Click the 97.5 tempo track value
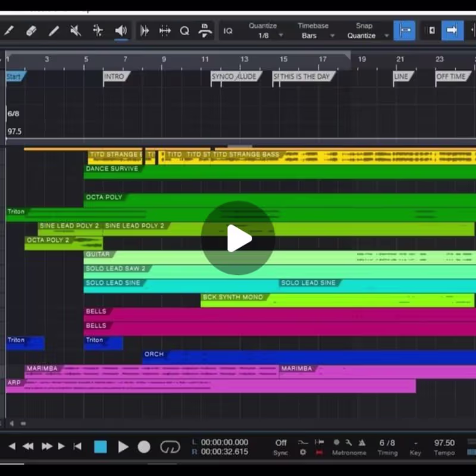476x476 pixels. tap(14, 131)
